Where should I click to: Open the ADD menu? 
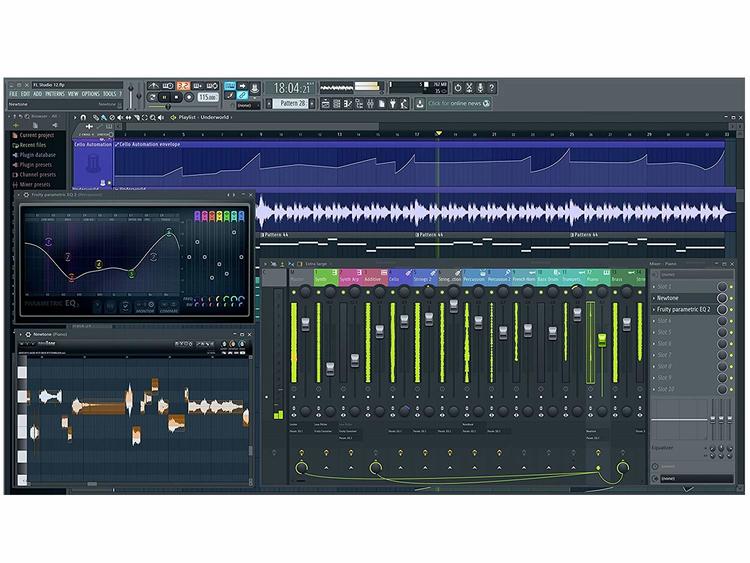click(x=37, y=94)
